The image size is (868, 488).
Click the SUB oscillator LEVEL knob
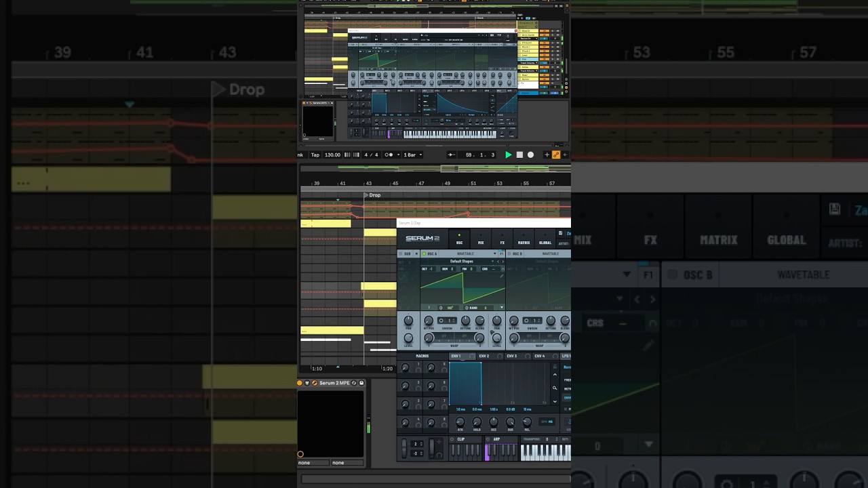point(408,338)
